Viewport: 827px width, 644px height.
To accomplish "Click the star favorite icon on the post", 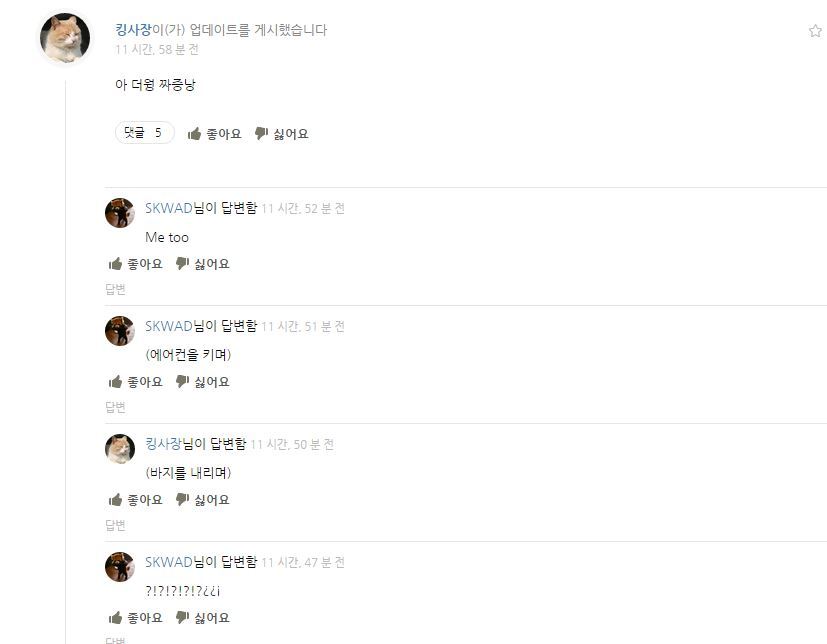I will (x=815, y=31).
